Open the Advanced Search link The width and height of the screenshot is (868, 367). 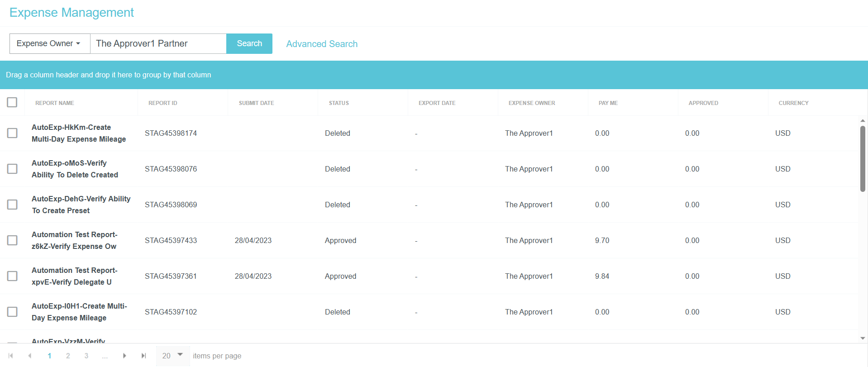click(x=322, y=44)
